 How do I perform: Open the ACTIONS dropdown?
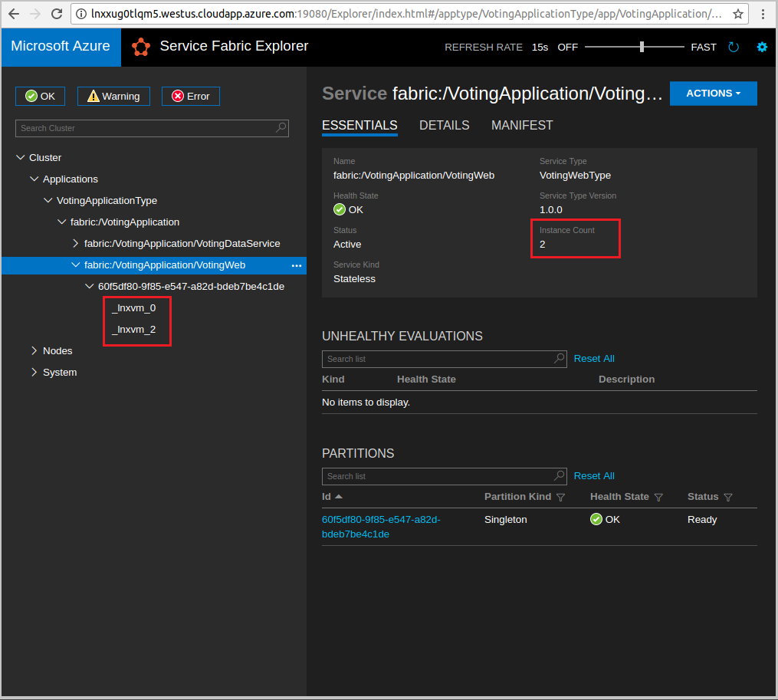point(713,94)
